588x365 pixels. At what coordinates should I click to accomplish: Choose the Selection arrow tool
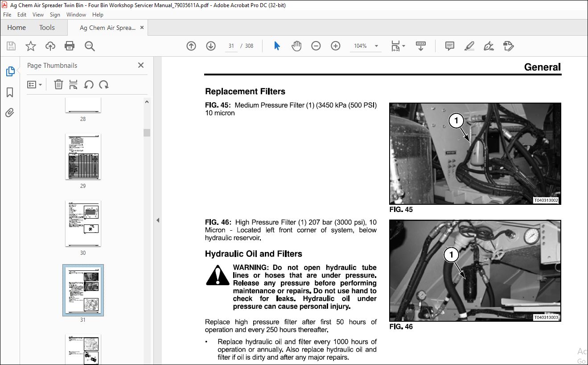pyautogui.click(x=277, y=46)
